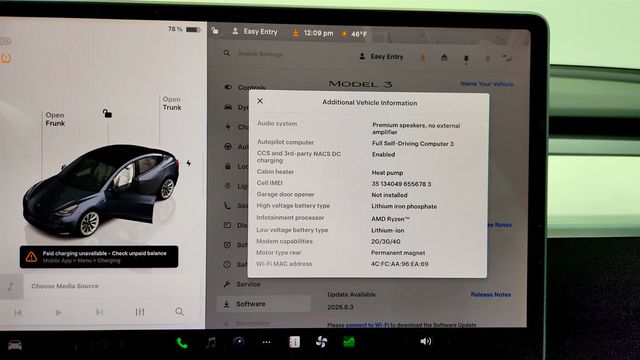The image size is (640, 360).
Task: Tap the media player search icon
Action: point(179,312)
